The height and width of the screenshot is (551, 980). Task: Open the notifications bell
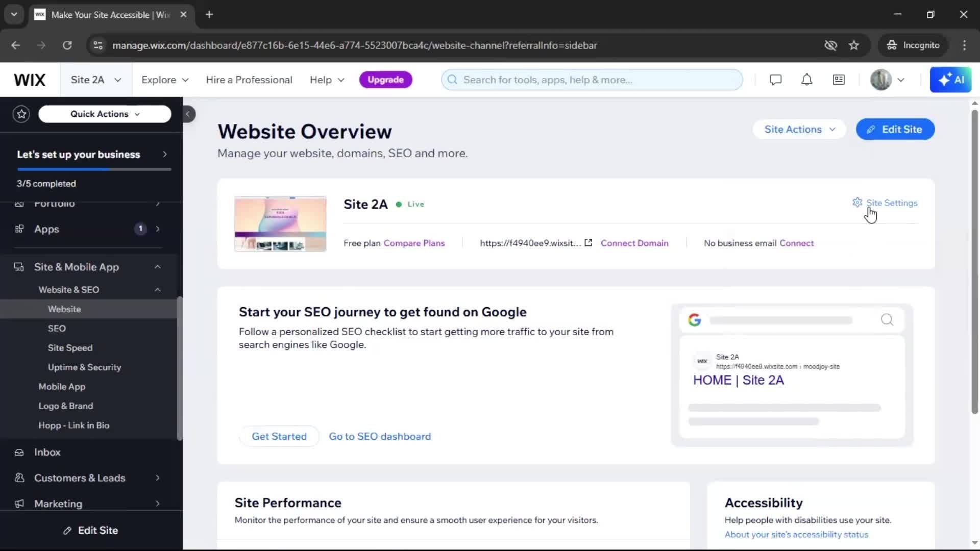806,80
